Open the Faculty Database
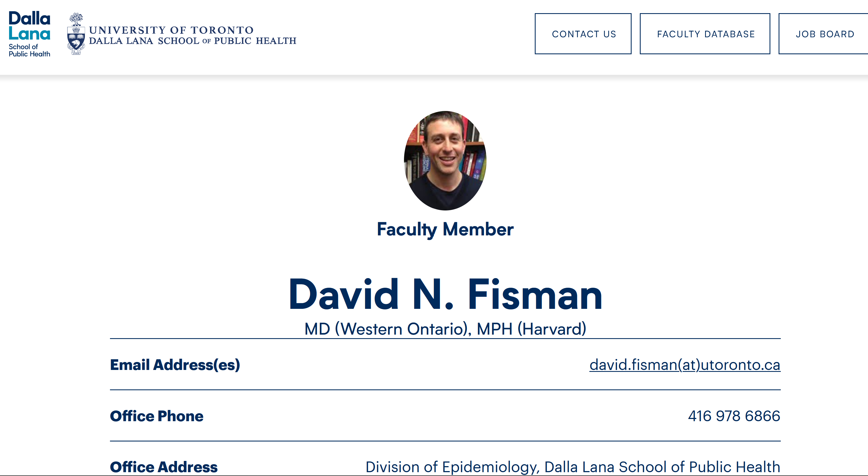This screenshot has height=476, width=868. coord(705,34)
